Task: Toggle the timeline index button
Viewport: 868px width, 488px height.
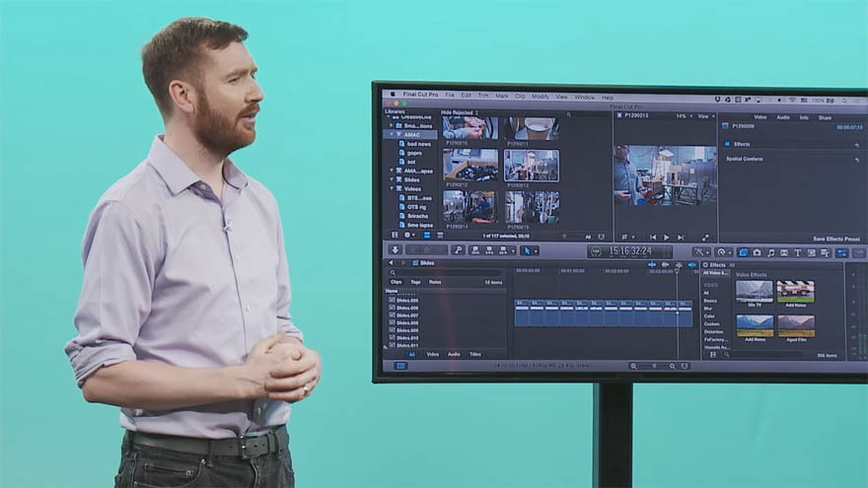Action: point(400,366)
